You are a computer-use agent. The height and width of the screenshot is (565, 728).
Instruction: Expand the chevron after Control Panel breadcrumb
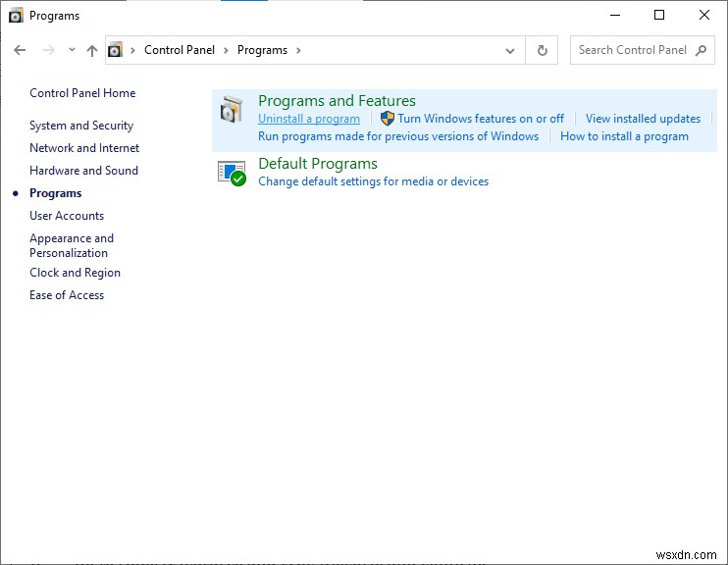point(226,50)
